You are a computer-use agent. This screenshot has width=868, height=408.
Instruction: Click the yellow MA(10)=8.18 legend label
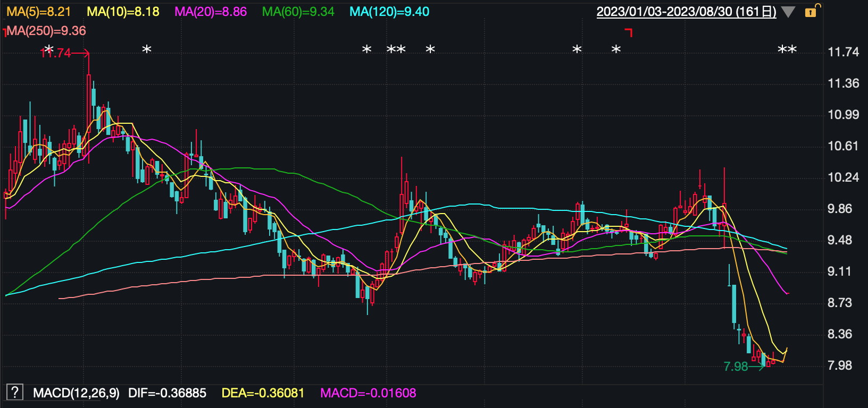click(x=123, y=12)
